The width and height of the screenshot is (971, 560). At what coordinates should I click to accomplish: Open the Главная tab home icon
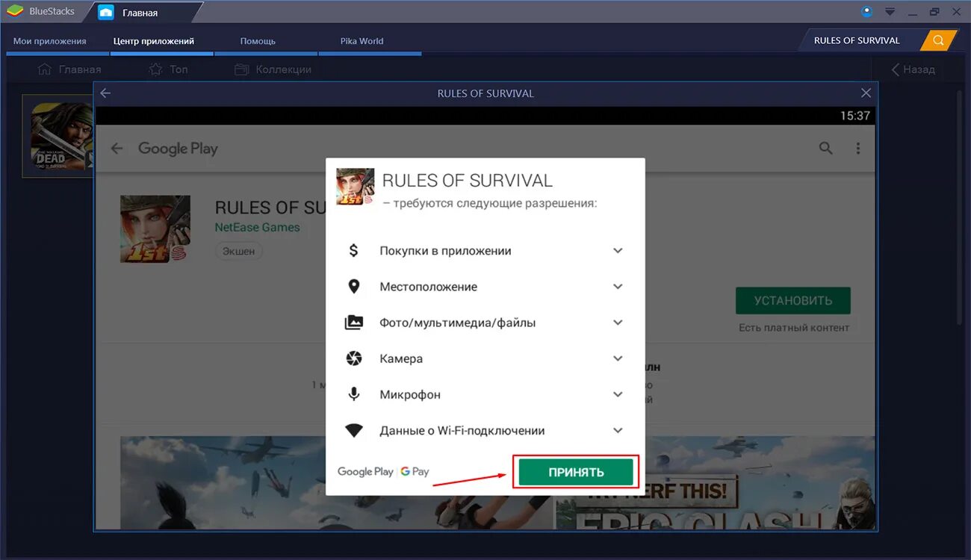click(x=106, y=12)
